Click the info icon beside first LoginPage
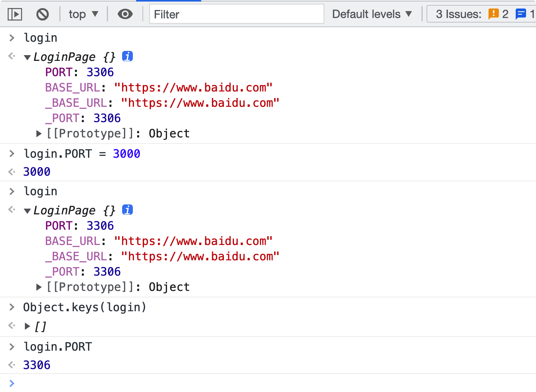The height and width of the screenshot is (392, 536). pyautogui.click(x=127, y=56)
